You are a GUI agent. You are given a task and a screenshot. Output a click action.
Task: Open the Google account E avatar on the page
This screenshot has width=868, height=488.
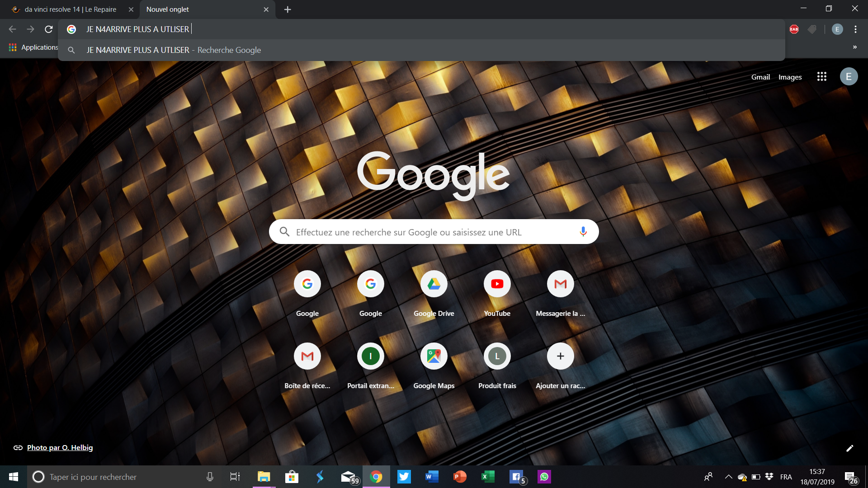[849, 76]
